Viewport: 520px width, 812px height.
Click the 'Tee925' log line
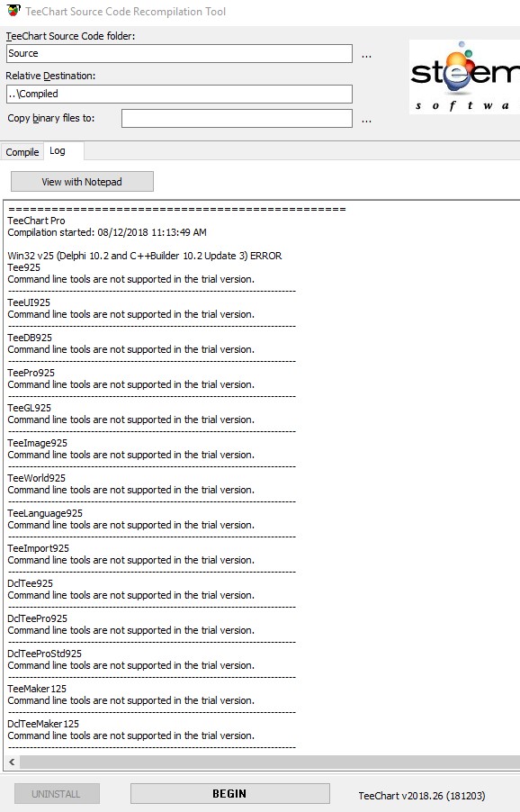point(23,267)
